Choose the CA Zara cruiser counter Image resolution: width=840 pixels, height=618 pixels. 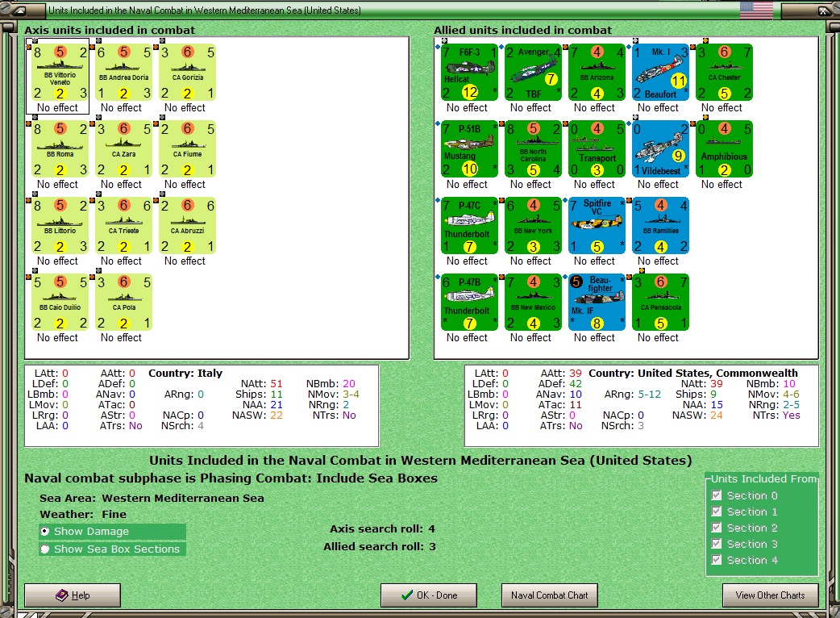[124, 149]
